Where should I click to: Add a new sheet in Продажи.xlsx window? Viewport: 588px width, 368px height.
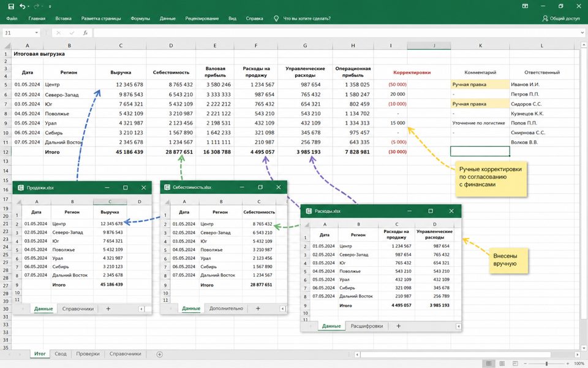point(108,309)
